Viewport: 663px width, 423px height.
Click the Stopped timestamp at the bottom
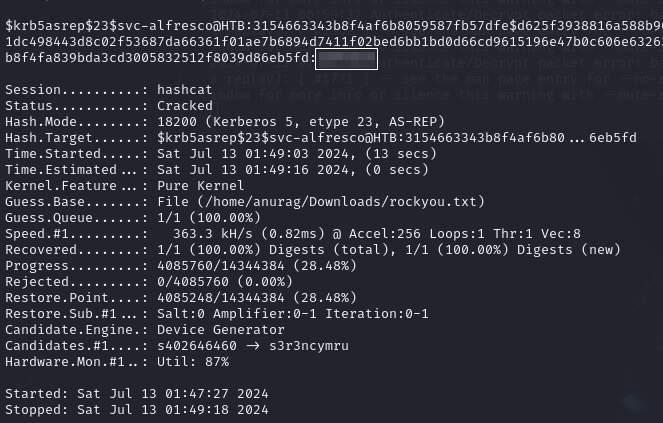[x=173, y=409]
